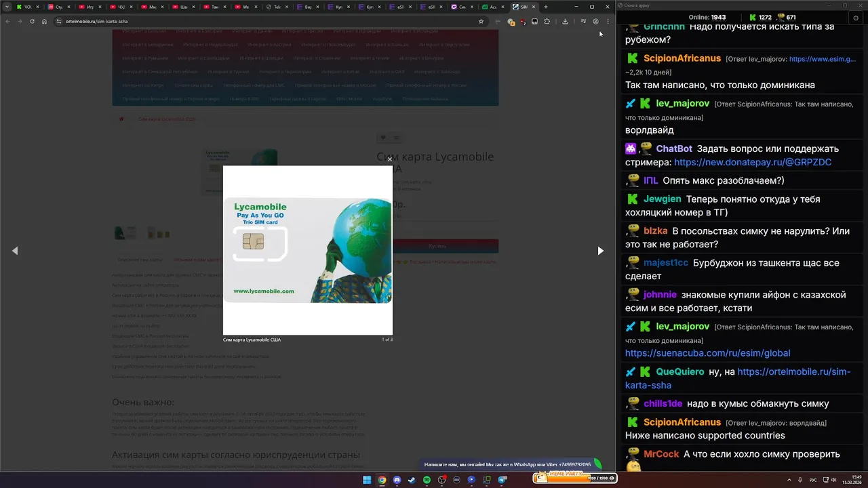Click username blzka in chat

coord(656,231)
